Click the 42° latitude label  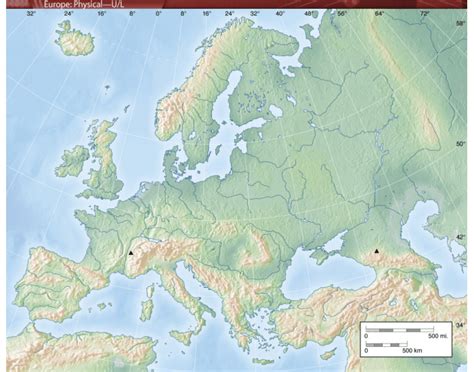click(x=460, y=237)
